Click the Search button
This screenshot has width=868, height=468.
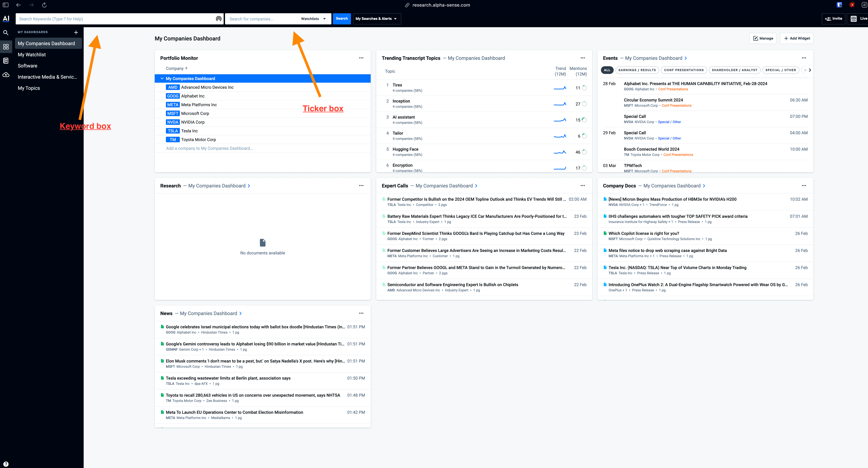click(341, 18)
